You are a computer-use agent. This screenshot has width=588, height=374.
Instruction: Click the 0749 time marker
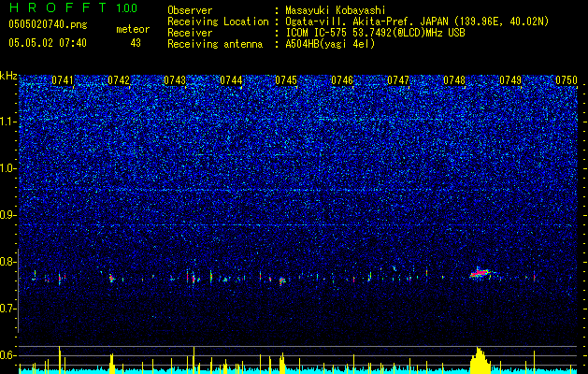click(x=510, y=80)
